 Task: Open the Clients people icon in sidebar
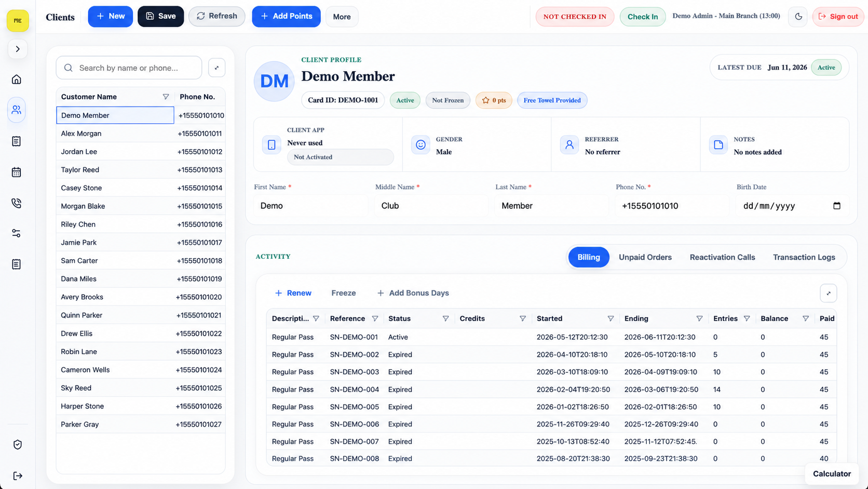[17, 110]
